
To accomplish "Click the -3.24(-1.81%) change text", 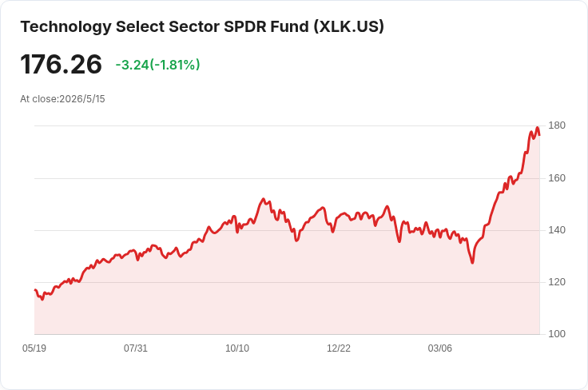I will coord(157,65).
